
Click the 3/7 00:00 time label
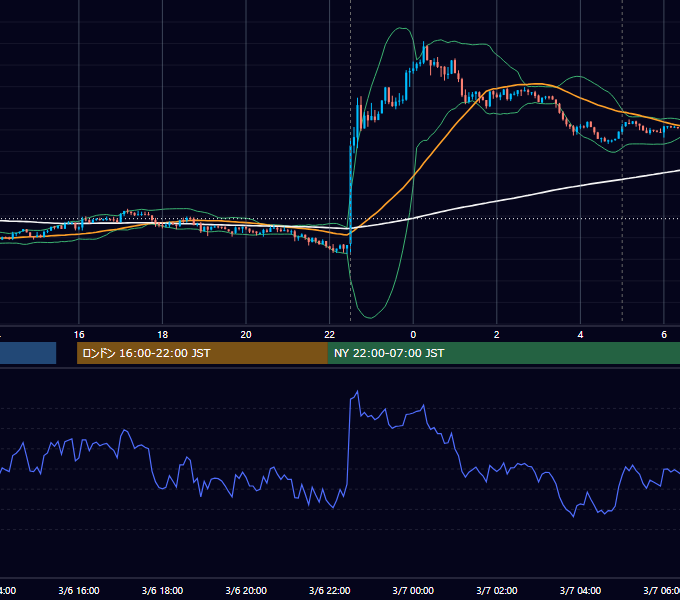click(x=413, y=590)
